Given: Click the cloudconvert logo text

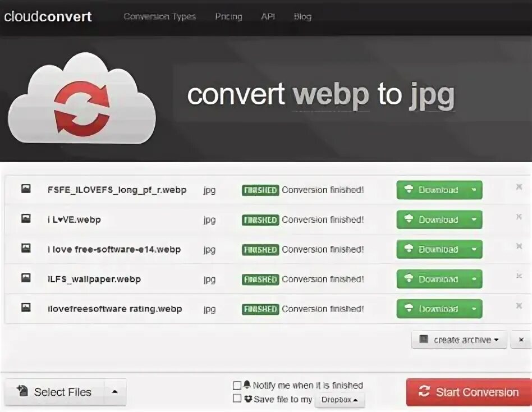Looking at the screenshot, I should click(48, 16).
